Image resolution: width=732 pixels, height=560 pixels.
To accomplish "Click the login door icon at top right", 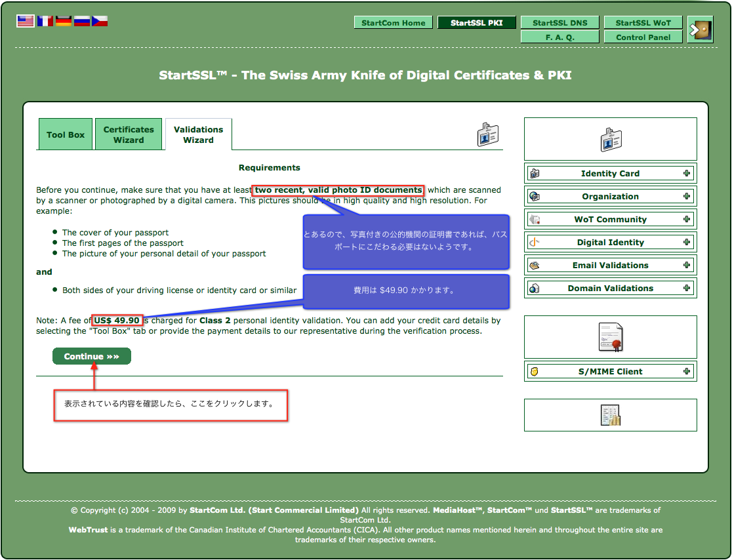I will [701, 30].
